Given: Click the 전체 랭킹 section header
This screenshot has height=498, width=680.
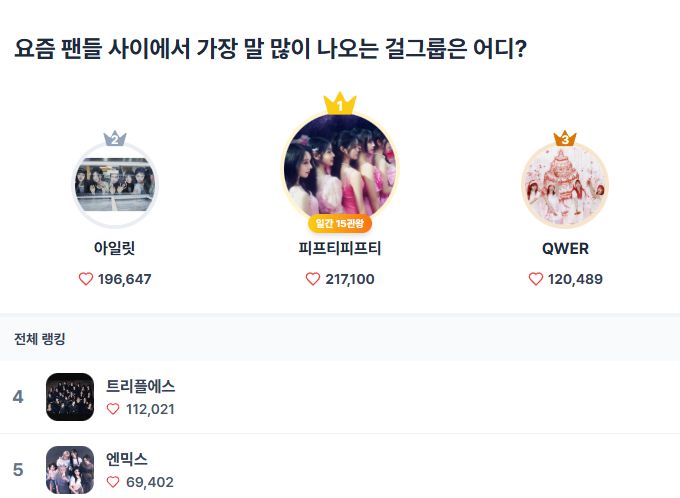Looking at the screenshot, I should pos(40,339).
